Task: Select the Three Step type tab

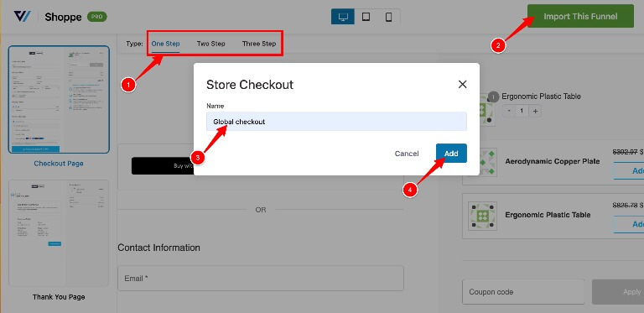Action: coord(259,44)
